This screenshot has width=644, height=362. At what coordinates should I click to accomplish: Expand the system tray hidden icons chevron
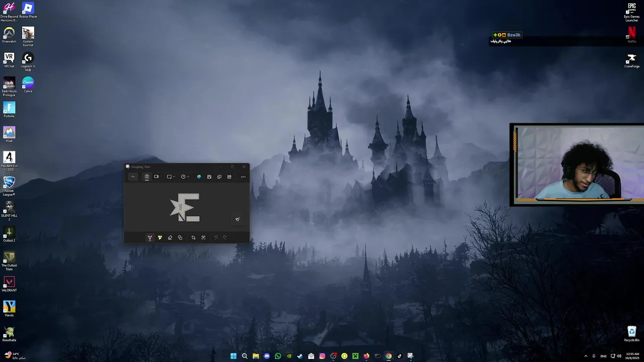pyautogui.click(x=586, y=356)
